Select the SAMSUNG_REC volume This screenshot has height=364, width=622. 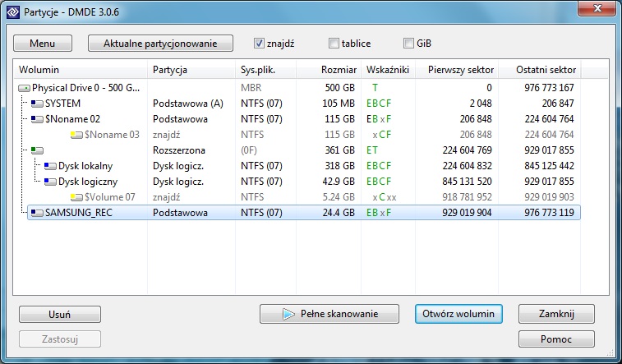79,213
